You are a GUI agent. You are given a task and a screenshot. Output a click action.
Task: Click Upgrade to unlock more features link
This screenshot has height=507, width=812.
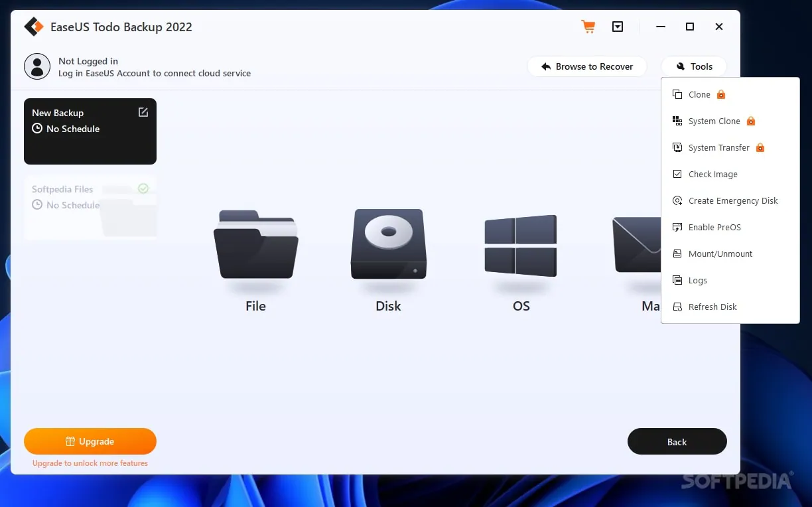pos(90,463)
